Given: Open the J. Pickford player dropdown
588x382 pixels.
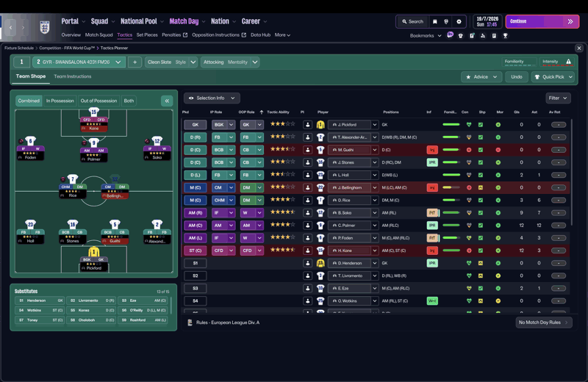Looking at the screenshot, I should click(353, 124).
